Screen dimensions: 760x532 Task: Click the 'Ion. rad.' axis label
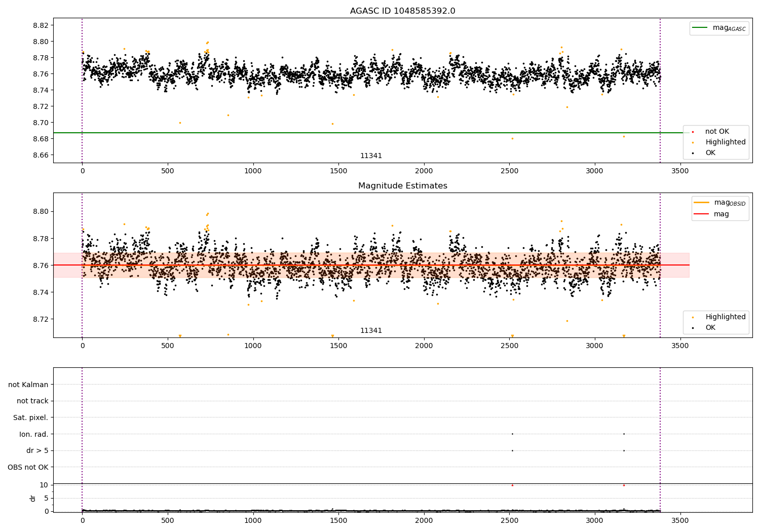click(x=34, y=434)
